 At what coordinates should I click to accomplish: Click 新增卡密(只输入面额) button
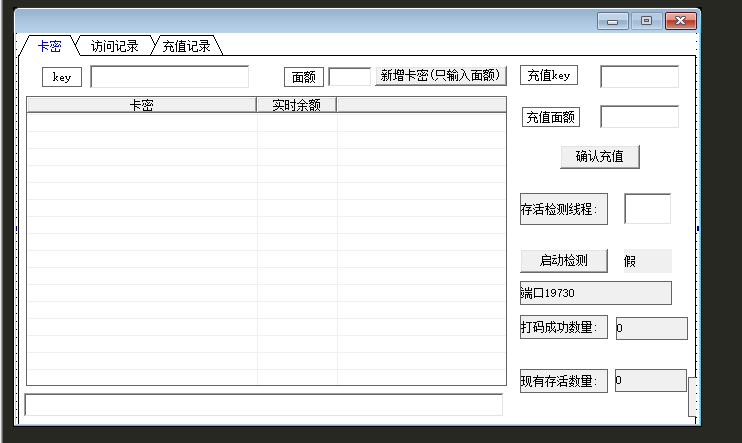point(441,76)
